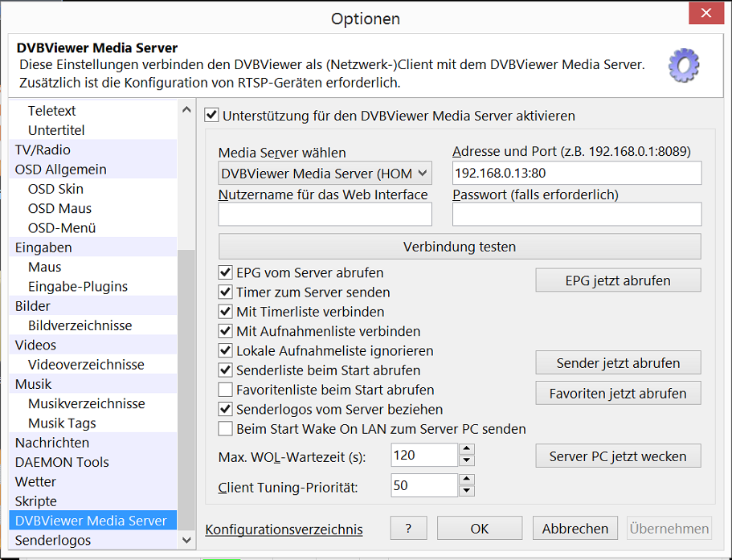Toggle 'EPG vom Server abrufen' checkbox
This screenshot has width=732, height=560.
click(226, 272)
